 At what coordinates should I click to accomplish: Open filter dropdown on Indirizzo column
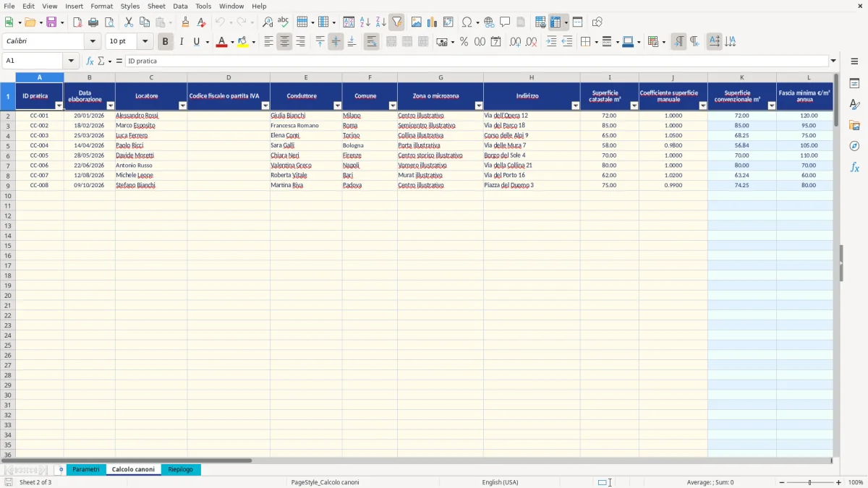575,106
